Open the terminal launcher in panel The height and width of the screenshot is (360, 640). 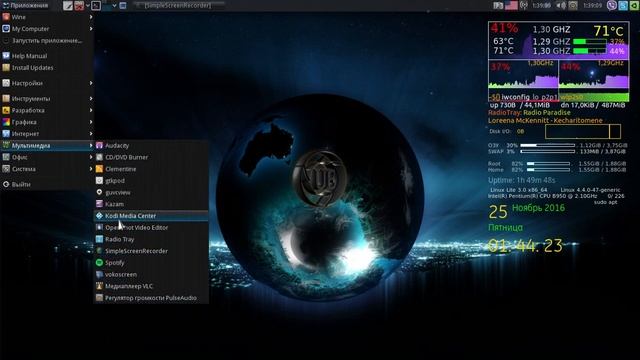click(96, 5)
